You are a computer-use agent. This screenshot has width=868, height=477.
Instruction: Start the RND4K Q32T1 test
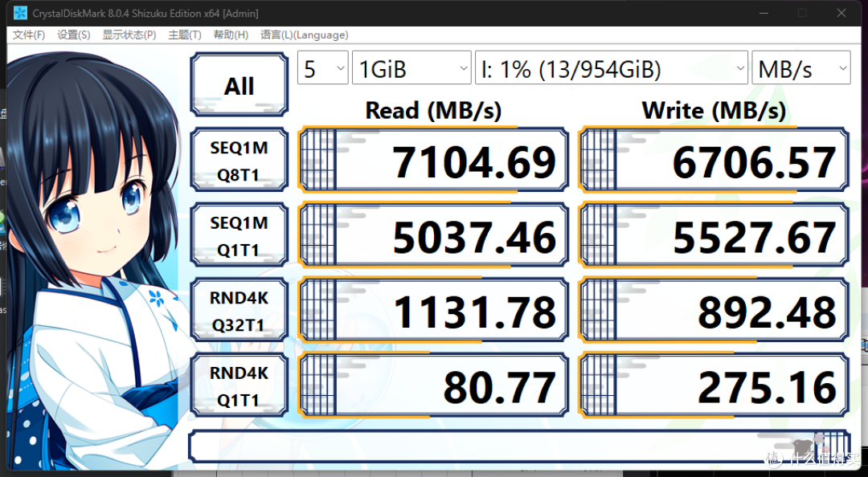point(239,312)
